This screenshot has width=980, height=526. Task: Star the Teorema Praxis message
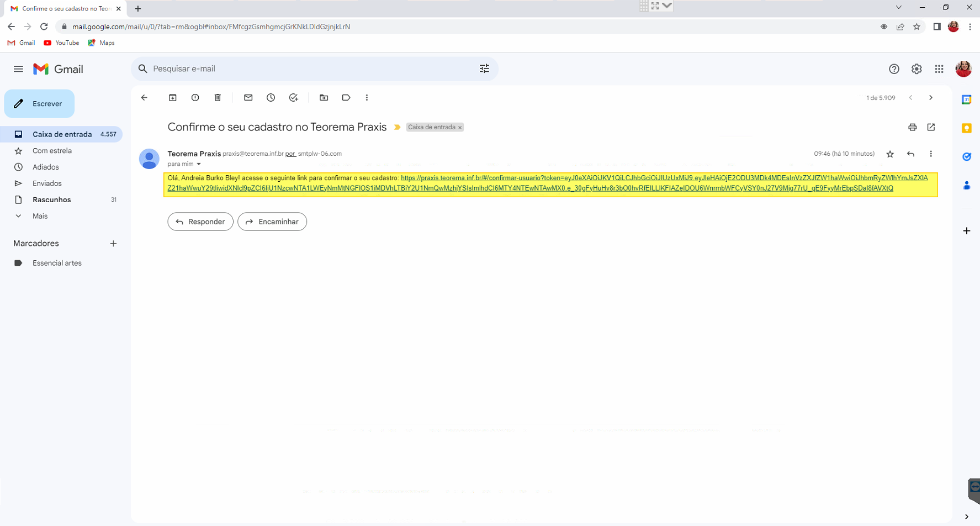(890, 154)
